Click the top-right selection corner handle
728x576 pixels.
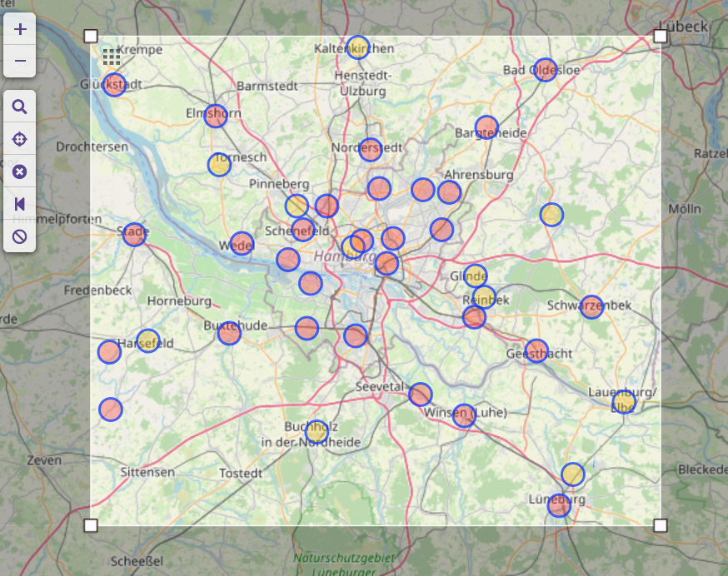point(661,37)
